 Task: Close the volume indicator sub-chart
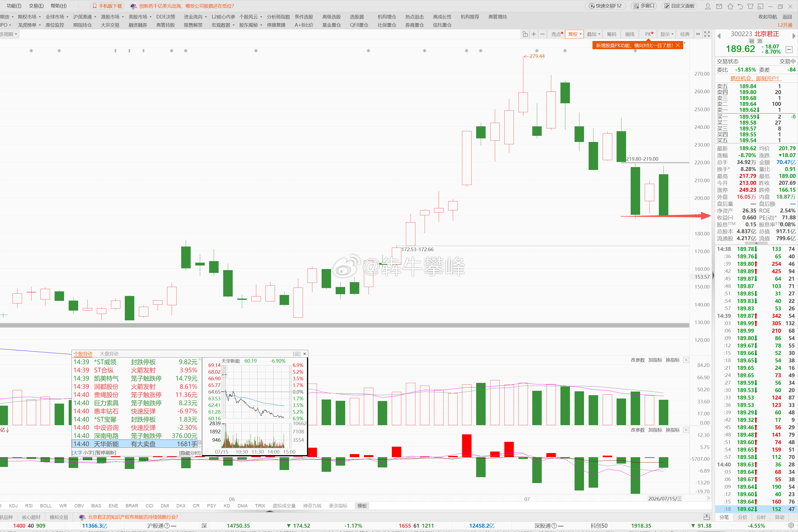[686, 360]
